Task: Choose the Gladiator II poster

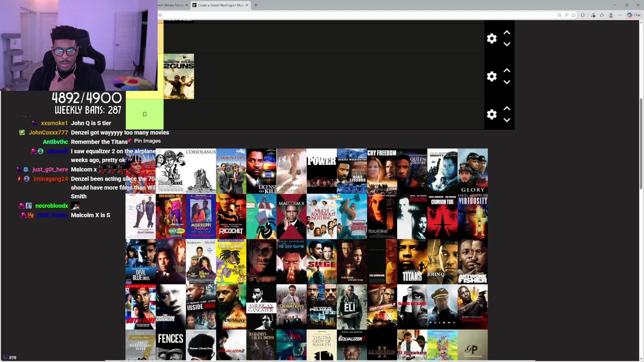Action: (382, 345)
